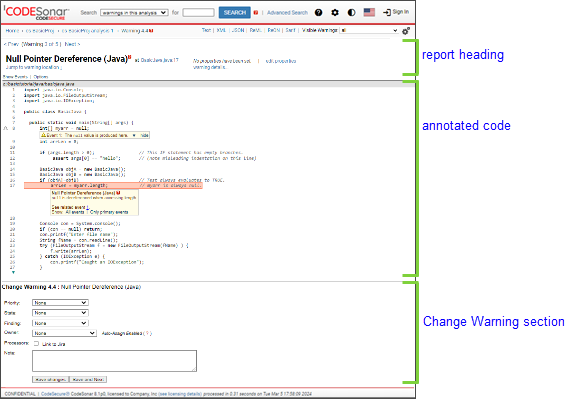Hide the Event 1 annotation

tap(144, 136)
